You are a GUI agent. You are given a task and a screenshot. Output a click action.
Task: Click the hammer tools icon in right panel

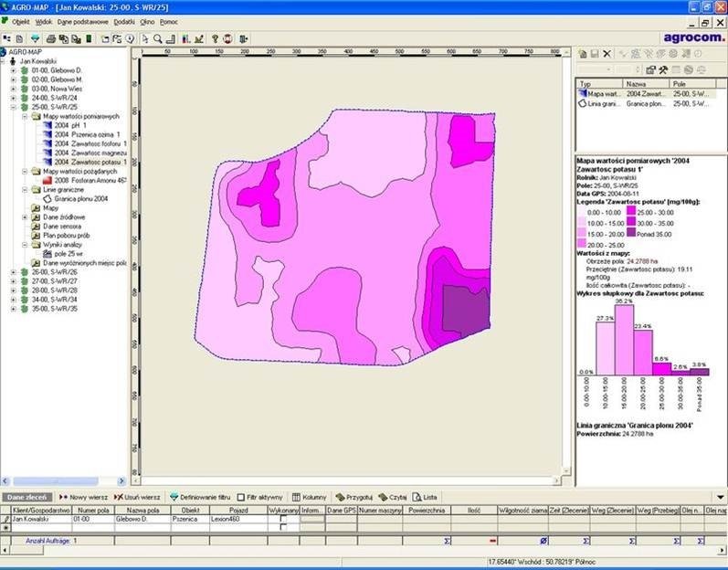(664, 69)
